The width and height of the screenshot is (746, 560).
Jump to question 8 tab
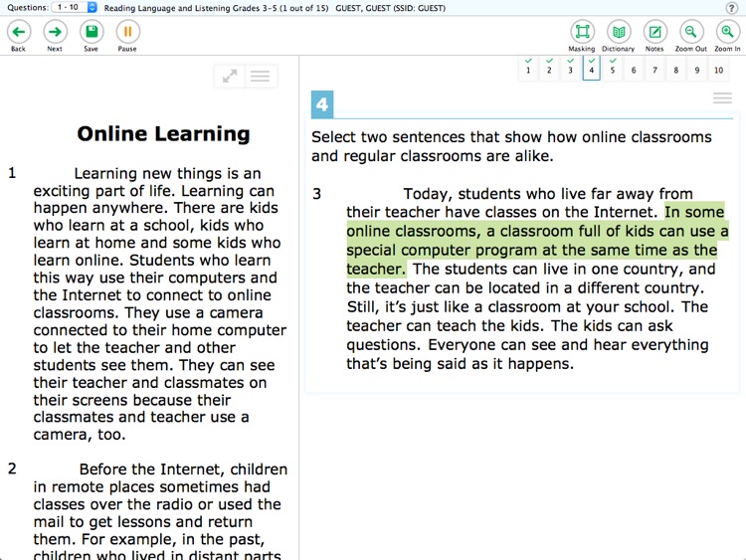click(x=676, y=70)
